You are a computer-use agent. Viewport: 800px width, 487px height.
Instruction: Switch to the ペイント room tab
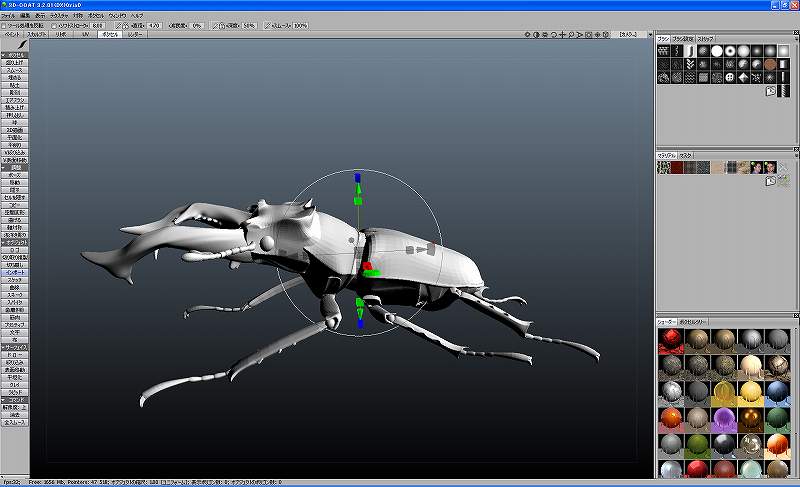click(12, 35)
